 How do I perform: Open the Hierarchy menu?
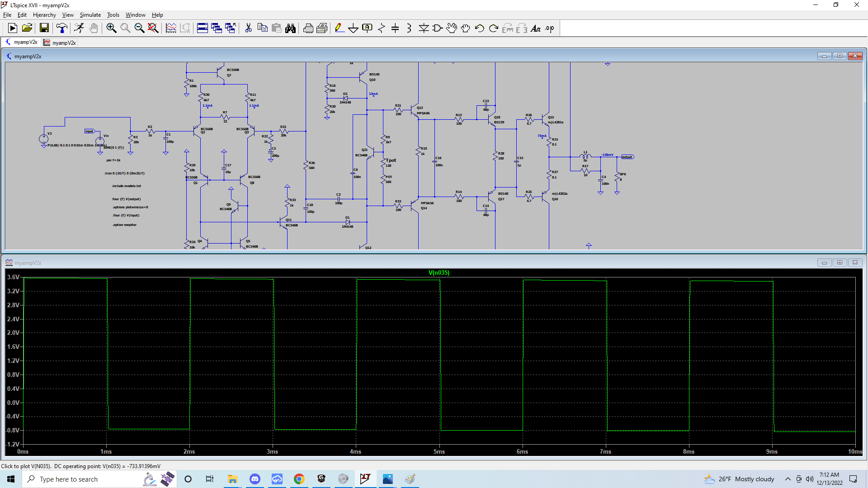point(44,15)
